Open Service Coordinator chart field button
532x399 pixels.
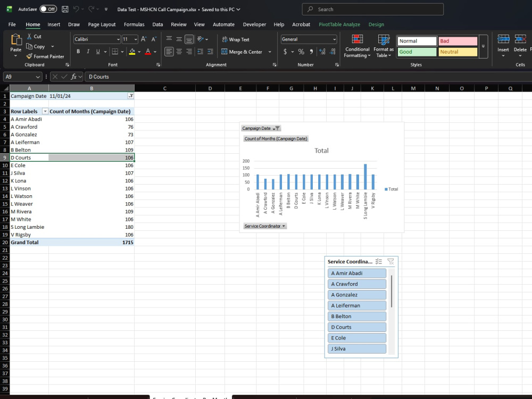(265, 226)
